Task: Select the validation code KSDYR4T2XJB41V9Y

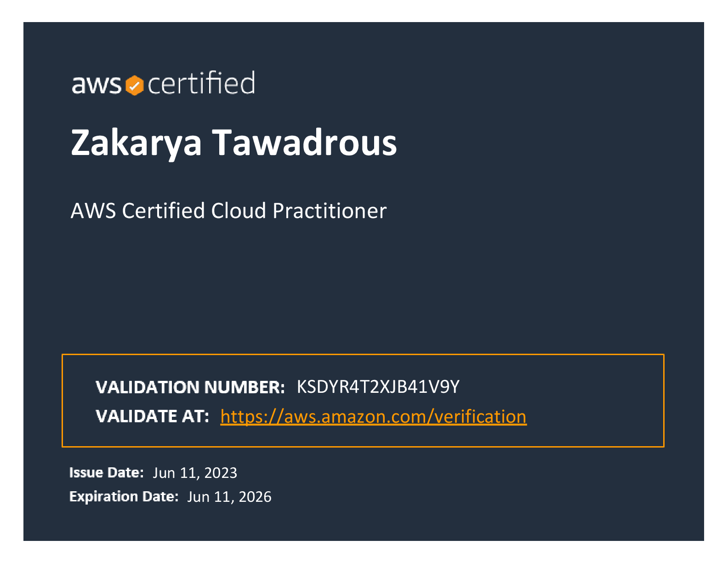Action: 378,387
